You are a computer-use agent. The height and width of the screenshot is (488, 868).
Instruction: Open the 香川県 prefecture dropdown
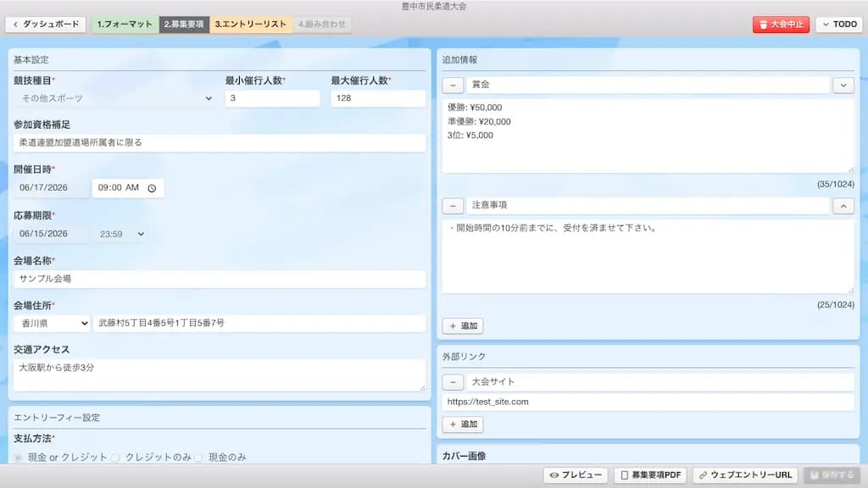52,323
